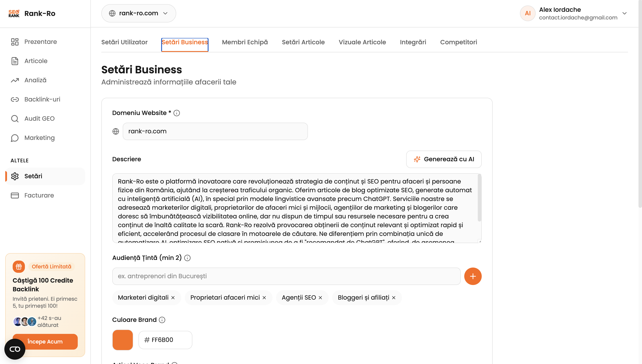Click the orange brand color swatch

[123, 340]
